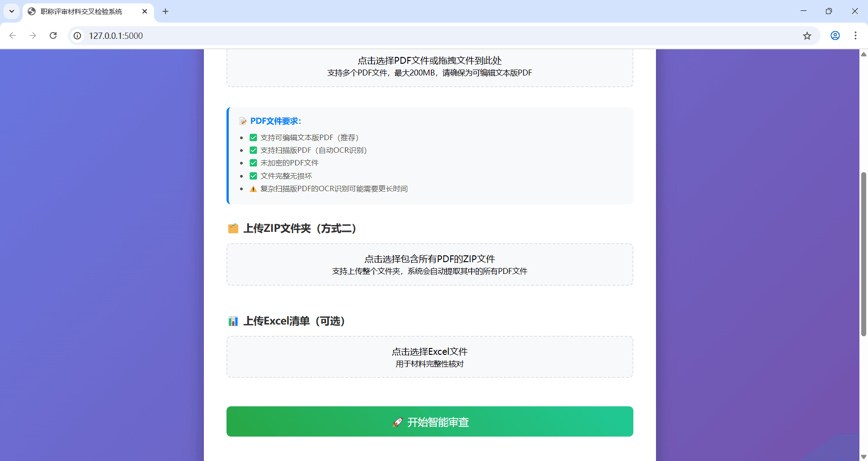Click the rocket icon on the green button
The width and height of the screenshot is (868, 461).
point(398,422)
